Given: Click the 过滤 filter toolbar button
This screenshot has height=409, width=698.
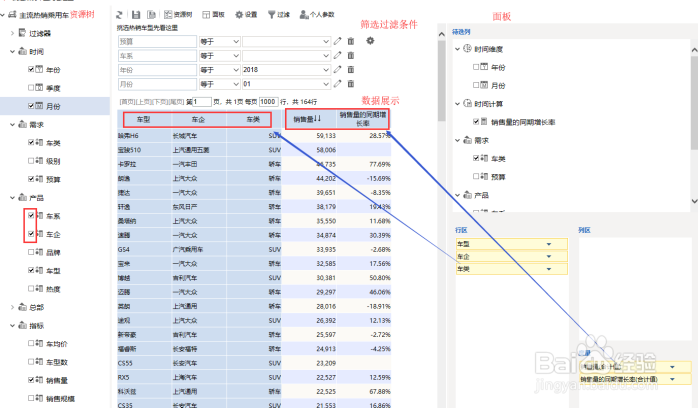Looking at the screenshot, I should click(279, 15).
